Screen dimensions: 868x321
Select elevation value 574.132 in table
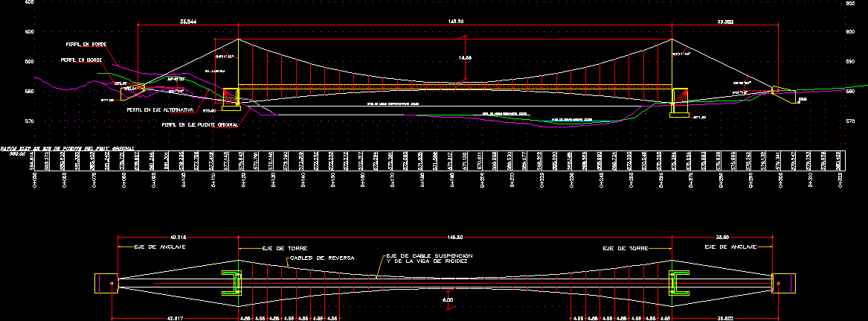coord(763,161)
